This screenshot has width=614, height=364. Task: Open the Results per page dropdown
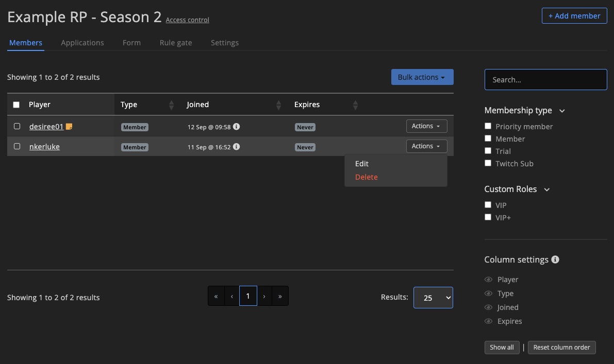coord(433,298)
